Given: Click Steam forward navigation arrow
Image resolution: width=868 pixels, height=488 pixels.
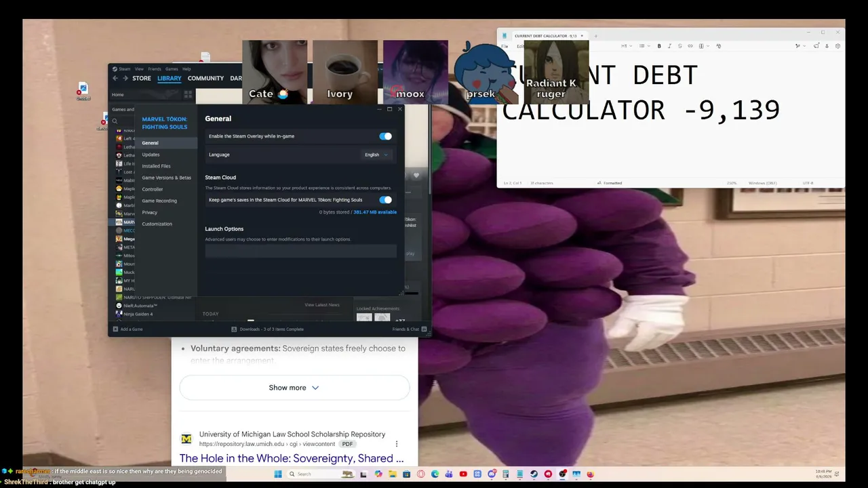Looking at the screenshot, I should pyautogui.click(x=125, y=79).
